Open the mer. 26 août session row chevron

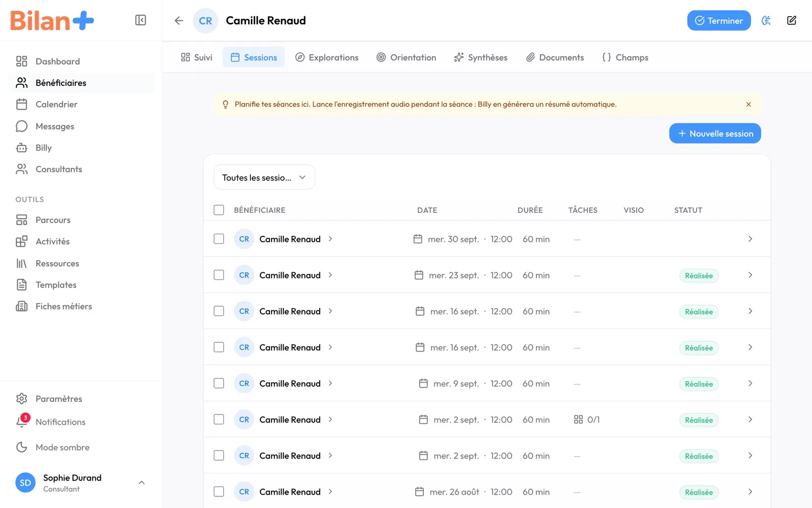750,491
